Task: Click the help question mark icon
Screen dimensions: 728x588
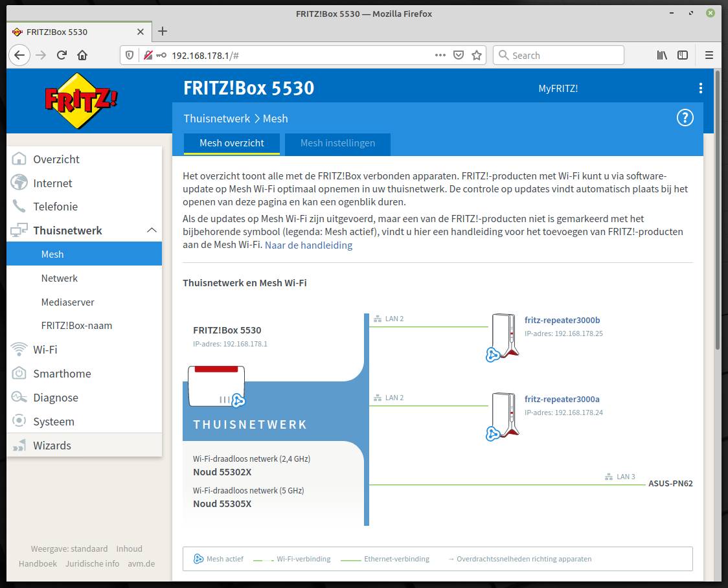Action: pyautogui.click(x=685, y=118)
